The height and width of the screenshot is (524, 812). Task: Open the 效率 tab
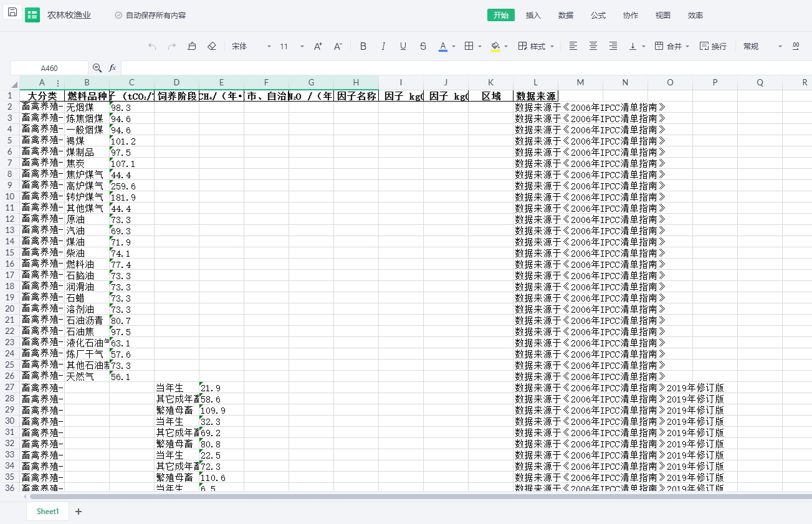coord(695,16)
